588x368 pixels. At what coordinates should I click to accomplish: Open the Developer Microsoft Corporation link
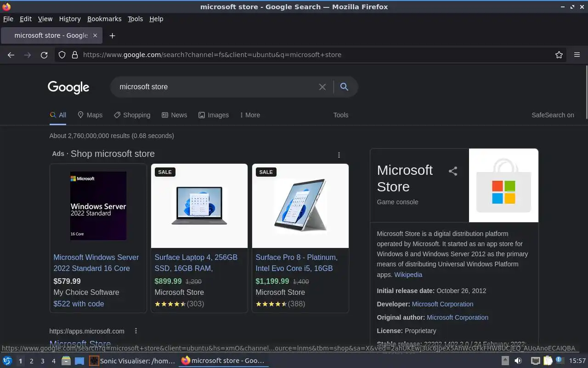pos(442,304)
